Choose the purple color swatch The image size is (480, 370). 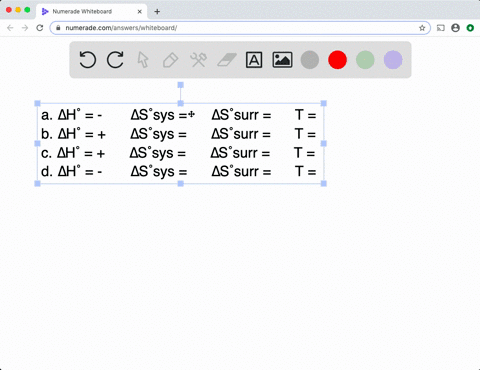[x=393, y=60]
